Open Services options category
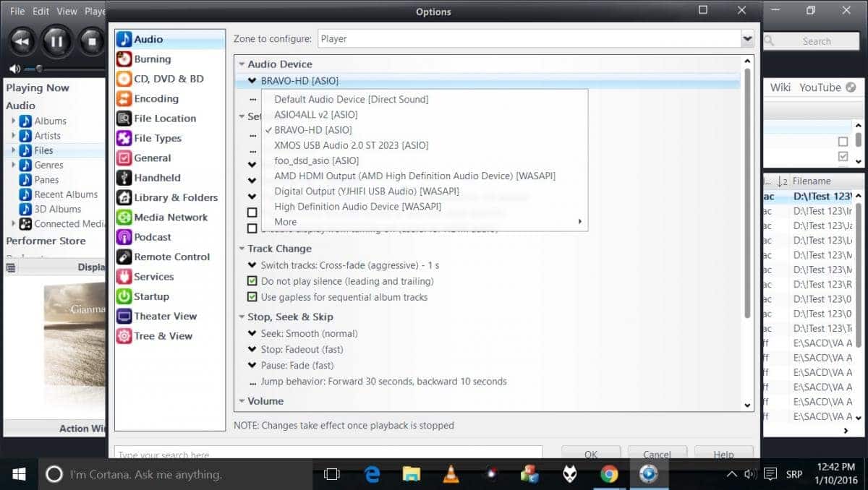The image size is (868, 490). tap(170, 276)
